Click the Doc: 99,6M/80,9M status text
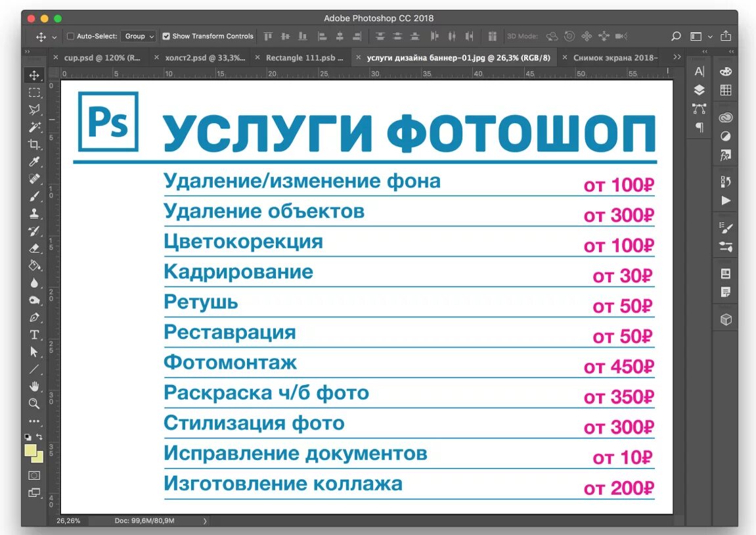756x535 pixels. click(145, 521)
